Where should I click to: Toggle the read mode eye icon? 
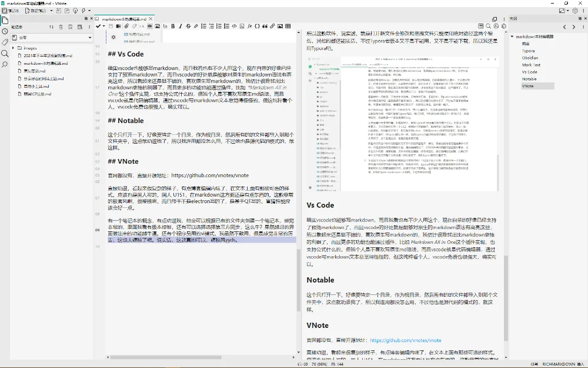pyautogui.click(x=150, y=26)
